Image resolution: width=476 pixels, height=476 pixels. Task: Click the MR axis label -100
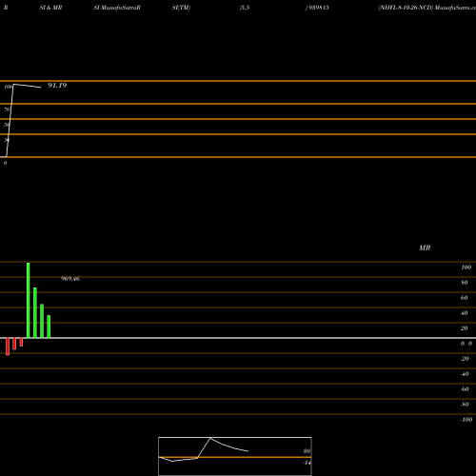[x=466, y=420]
